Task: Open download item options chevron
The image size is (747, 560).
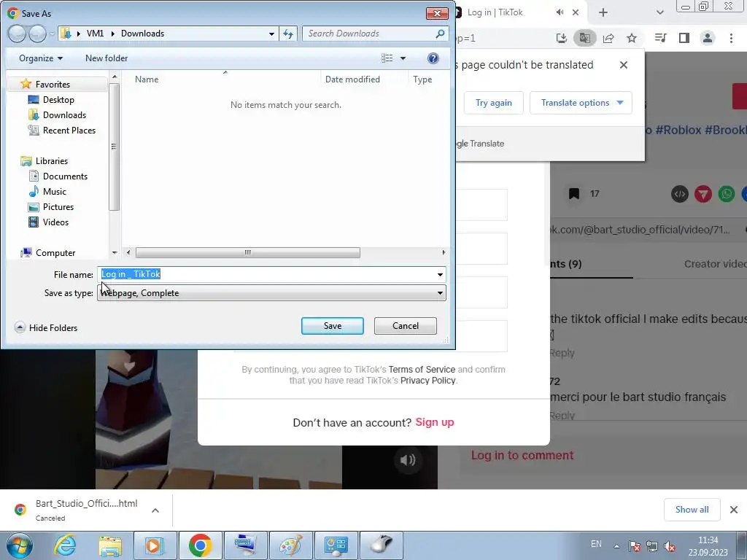Action: (x=155, y=510)
